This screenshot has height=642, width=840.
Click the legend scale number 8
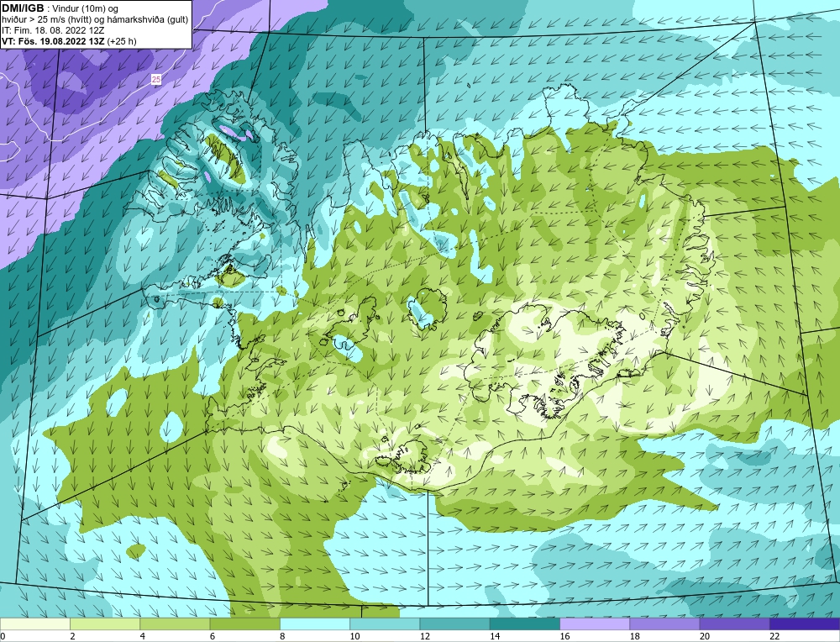point(281,636)
